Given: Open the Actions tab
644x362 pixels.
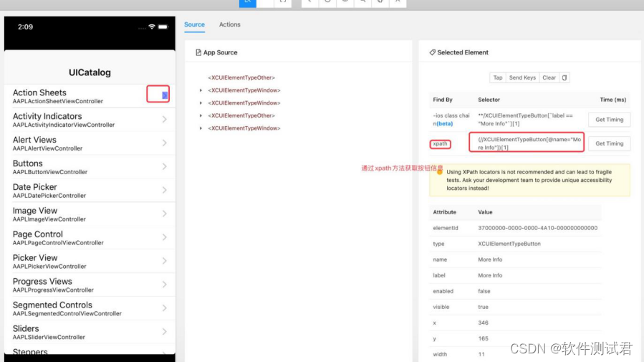Looking at the screenshot, I should pyautogui.click(x=229, y=24).
